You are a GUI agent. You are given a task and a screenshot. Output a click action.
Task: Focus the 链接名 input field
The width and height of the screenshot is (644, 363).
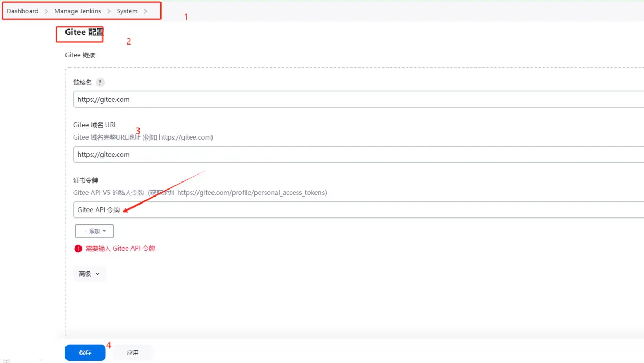358,99
